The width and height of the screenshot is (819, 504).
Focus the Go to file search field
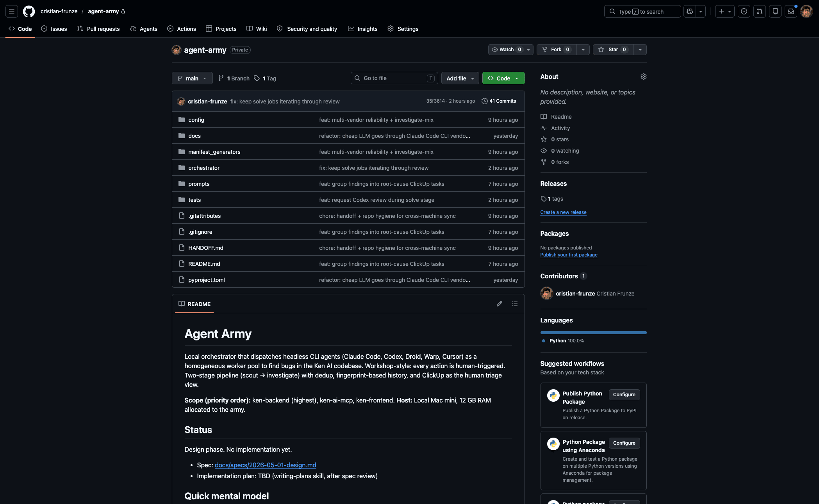[394, 78]
